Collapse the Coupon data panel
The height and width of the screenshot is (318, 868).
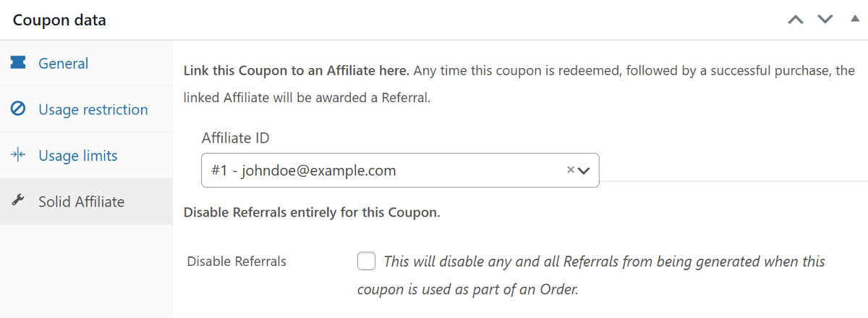855,19
